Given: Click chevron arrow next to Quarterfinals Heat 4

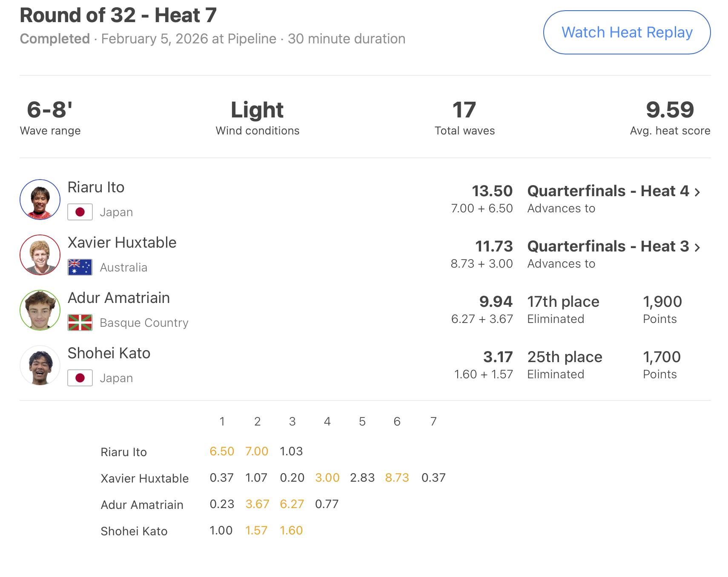Looking at the screenshot, I should click(697, 192).
